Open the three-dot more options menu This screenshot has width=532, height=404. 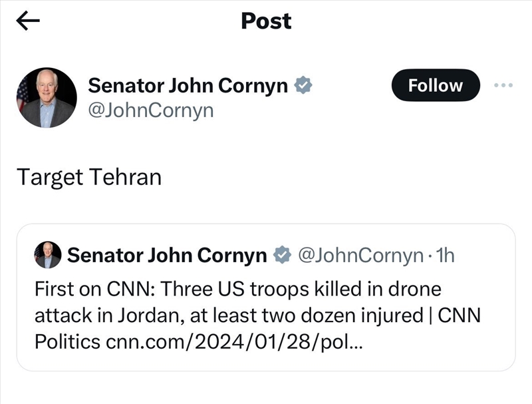tap(503, 85)
